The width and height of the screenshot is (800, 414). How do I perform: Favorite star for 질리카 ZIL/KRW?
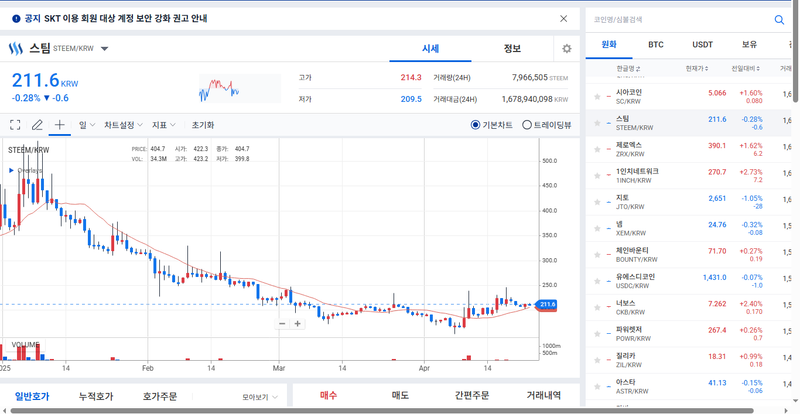click(597, 360)
